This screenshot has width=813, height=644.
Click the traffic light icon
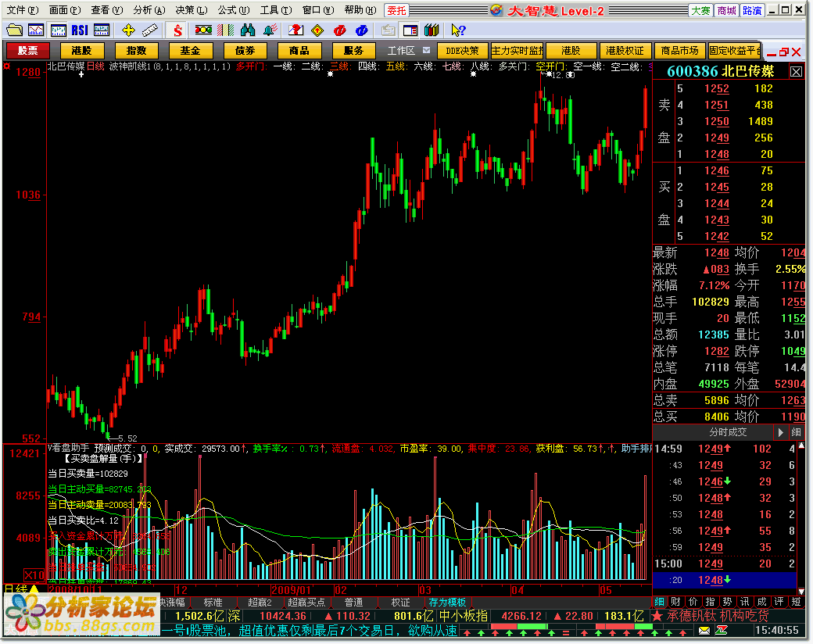[202, 30]
